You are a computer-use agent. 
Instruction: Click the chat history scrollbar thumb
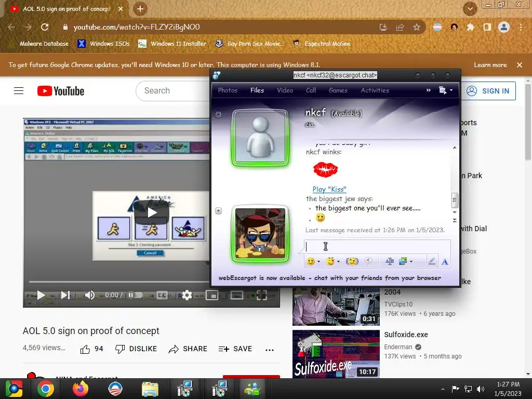pos(455,200)
